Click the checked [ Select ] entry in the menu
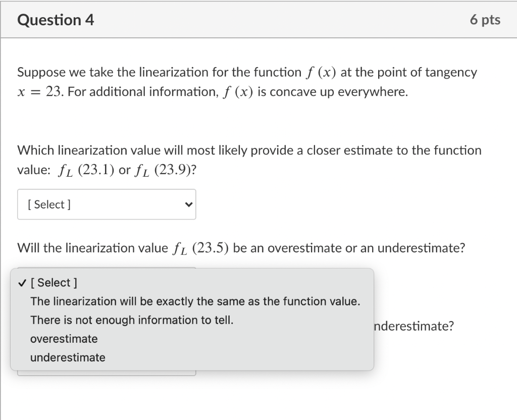This screenshot has width=517, height=420. tap(50, 282)
